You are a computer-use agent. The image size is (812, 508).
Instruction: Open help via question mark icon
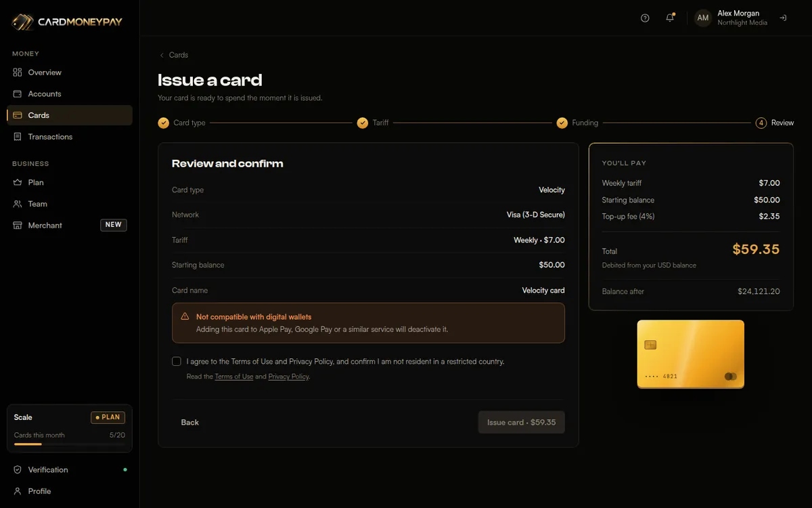(x=645, y=18)
